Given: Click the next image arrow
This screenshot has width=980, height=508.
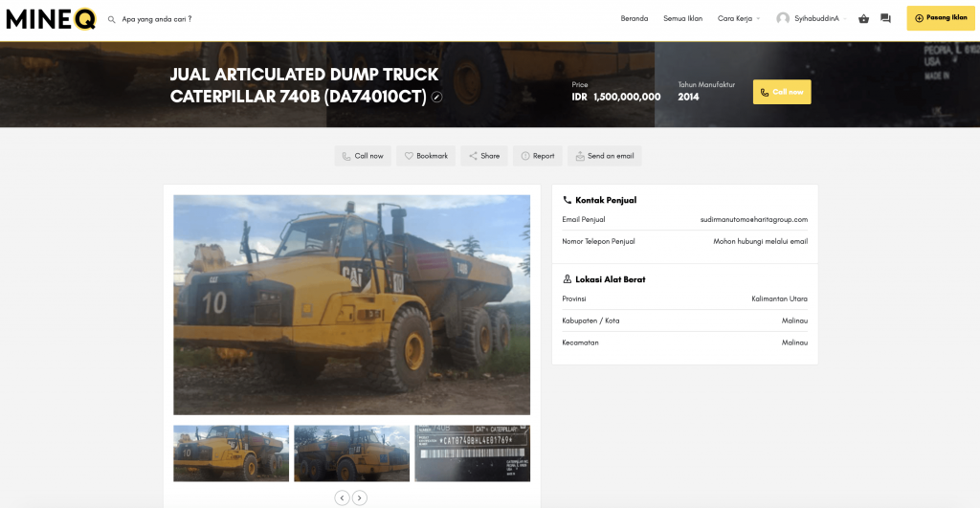Looking at the screenshot, I should pyautogui.click(x=360, y=498).
